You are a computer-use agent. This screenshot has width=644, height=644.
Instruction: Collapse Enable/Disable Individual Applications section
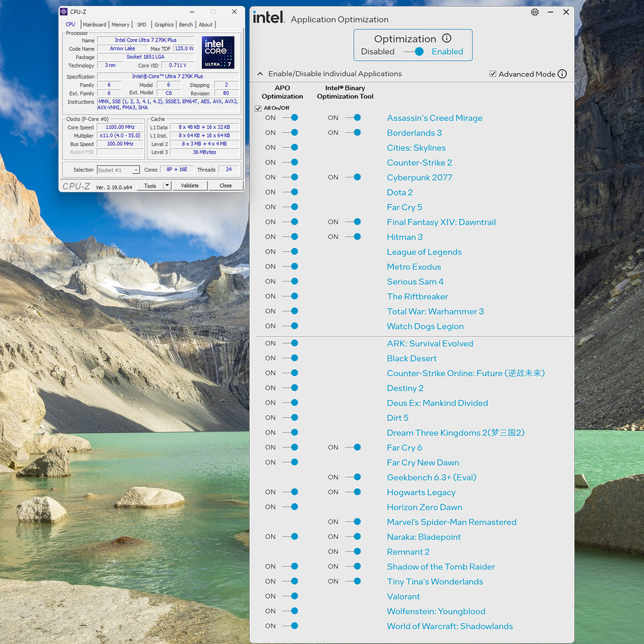(260, 74)
